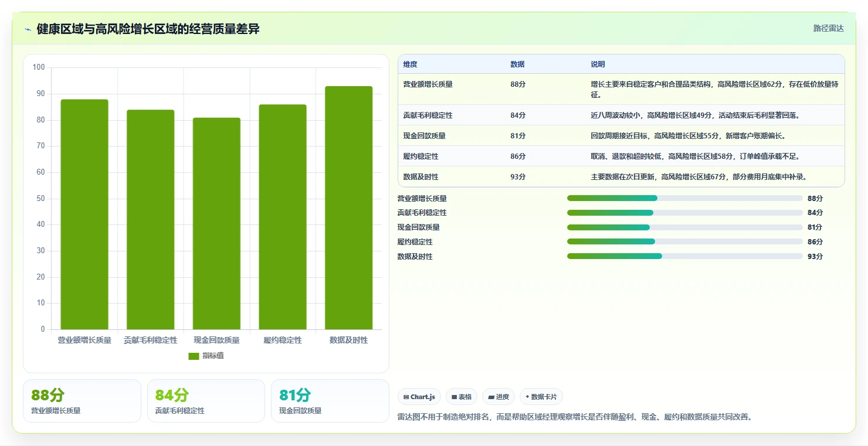The width and height of the screenshot is (868, 446).
Task: Click the description starting 回款周期接近目标
Action: (688, 136)
